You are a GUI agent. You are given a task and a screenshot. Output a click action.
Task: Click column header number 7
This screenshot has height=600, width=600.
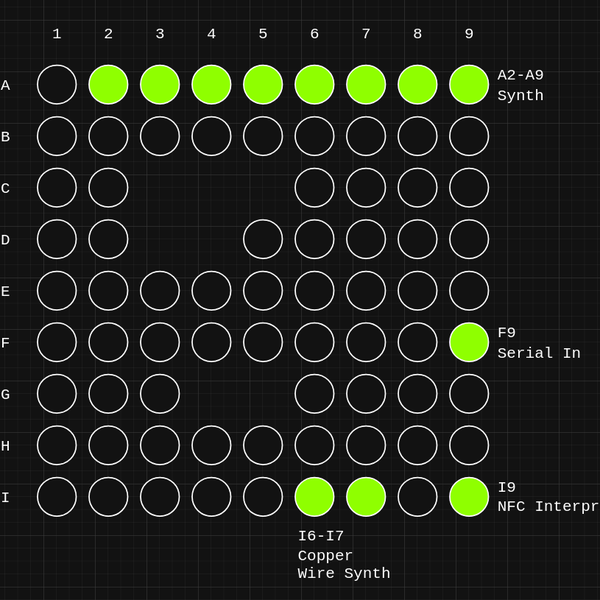click(366, 34)
